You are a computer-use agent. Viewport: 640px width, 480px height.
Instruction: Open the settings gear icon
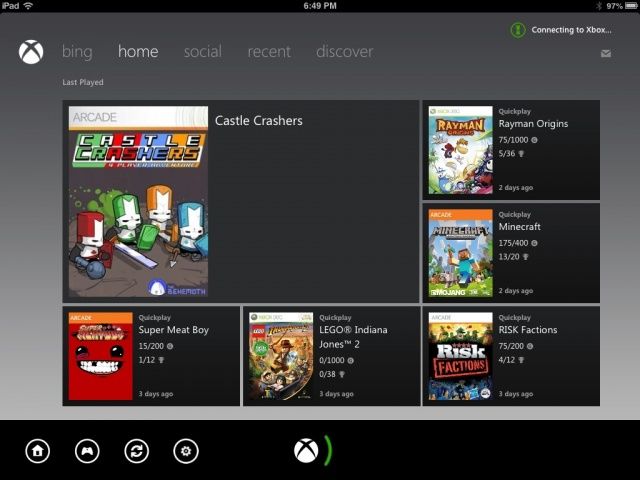185,451
